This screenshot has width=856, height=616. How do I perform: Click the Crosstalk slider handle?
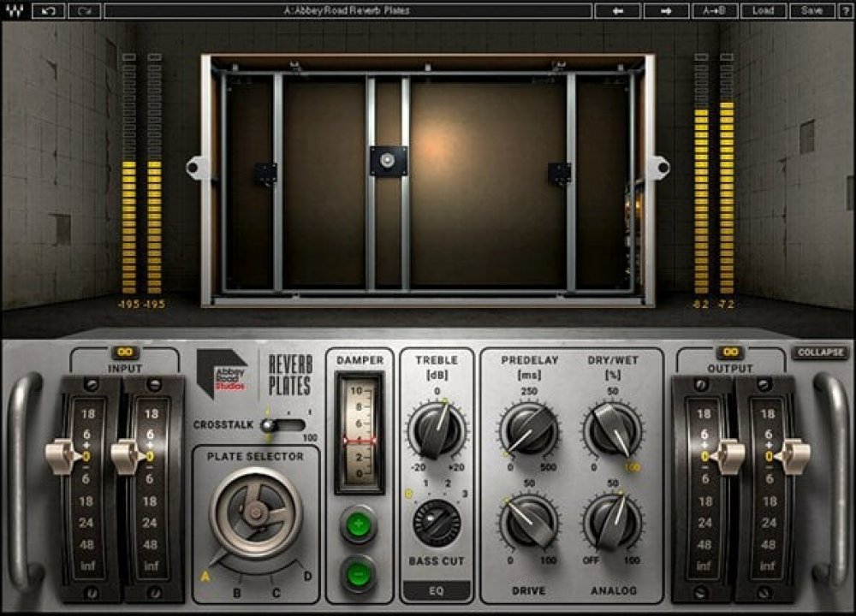(x=268, y=425)
